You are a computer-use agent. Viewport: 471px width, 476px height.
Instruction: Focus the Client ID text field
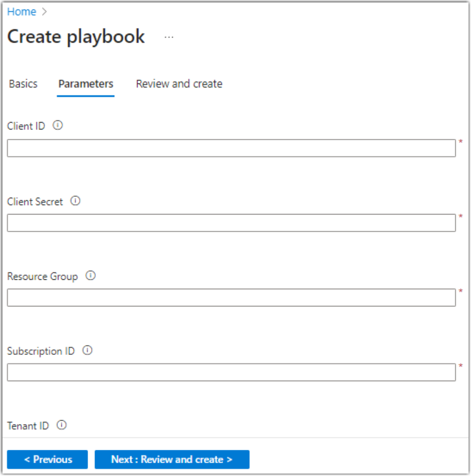pos(231,148)
